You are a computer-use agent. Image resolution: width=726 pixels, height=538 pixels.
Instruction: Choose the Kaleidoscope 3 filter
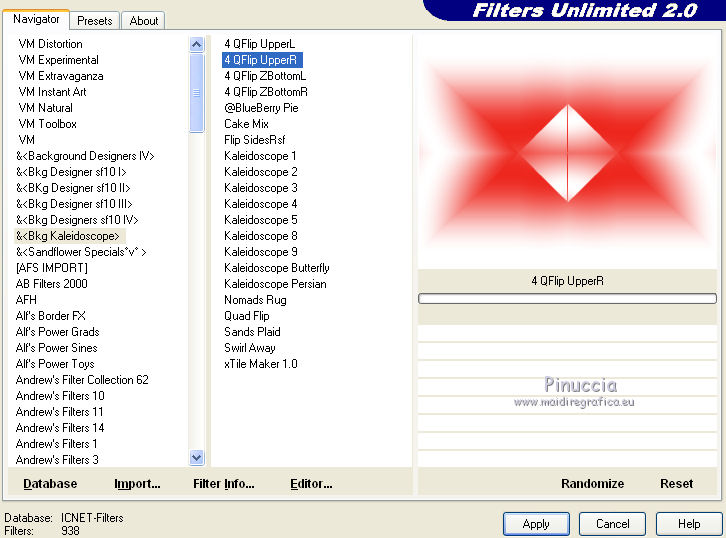[x=261, y=188]
